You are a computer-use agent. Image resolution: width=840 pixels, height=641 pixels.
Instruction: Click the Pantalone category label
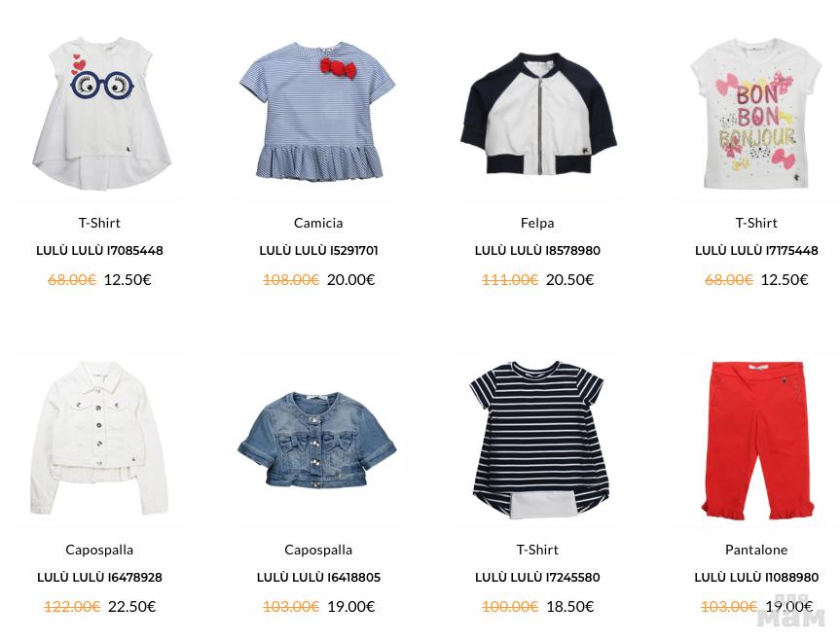[x=756, y=550]
